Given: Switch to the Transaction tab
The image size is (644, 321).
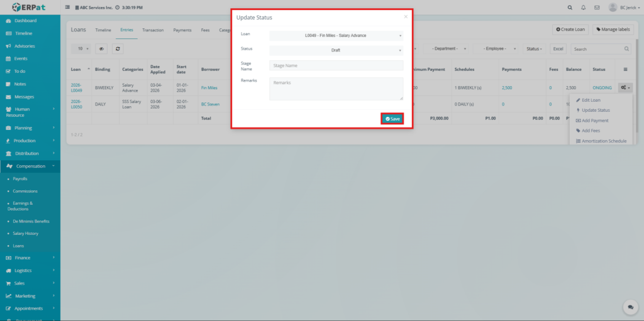Looking at the screenshot, I should pos(153,30).
